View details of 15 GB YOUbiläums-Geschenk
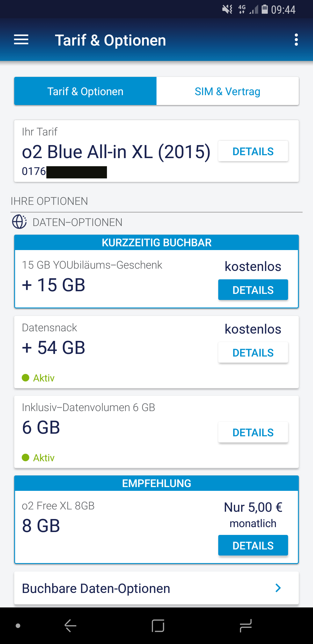Viewport: 313px width, 644px height. click(x=253, y=290)
